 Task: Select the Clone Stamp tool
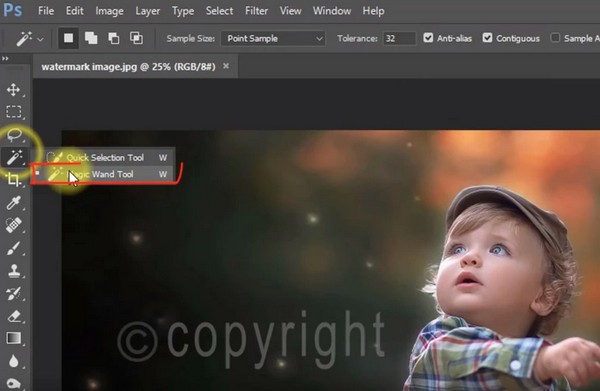click(14, 270)
